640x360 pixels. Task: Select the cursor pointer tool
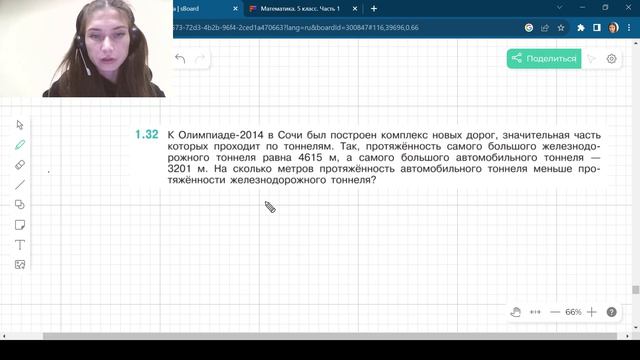pyautogui.click(x=20, y=125)
